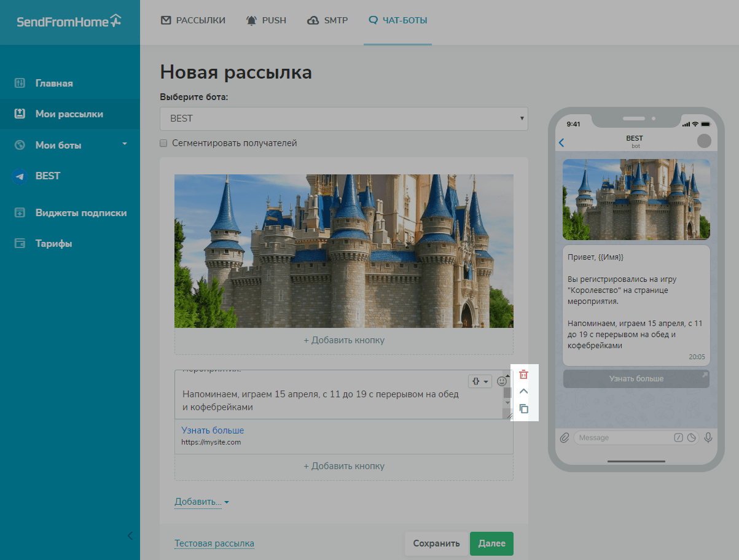Image resolution: width=739 pixels, height=560 pixels.
Task: Click the castle image in editor
Action: coord(343,251)
